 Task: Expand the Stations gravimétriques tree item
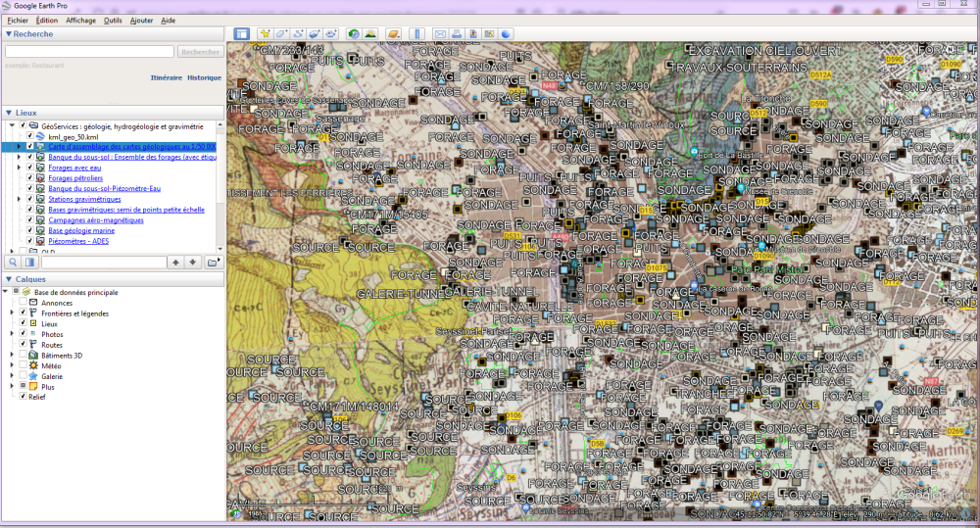(20, 199)
